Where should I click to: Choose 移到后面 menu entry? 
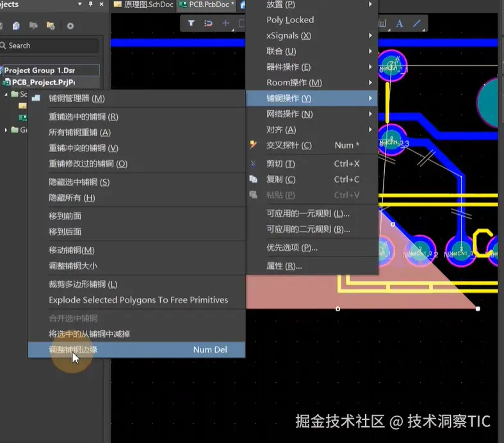[x=136, y=231]
